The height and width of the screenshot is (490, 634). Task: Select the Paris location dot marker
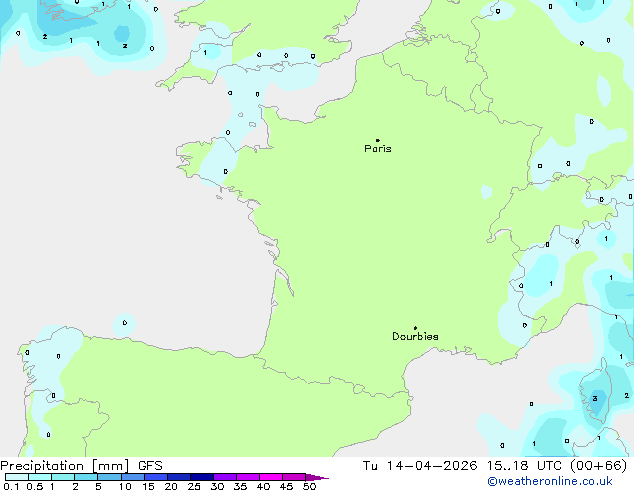[x=378, y=140]
